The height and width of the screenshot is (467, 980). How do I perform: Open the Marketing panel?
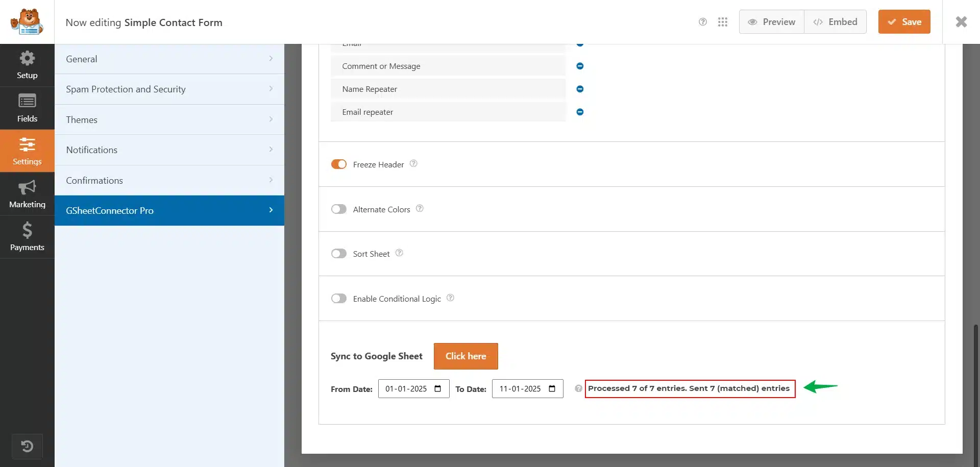tap(27, 194)
